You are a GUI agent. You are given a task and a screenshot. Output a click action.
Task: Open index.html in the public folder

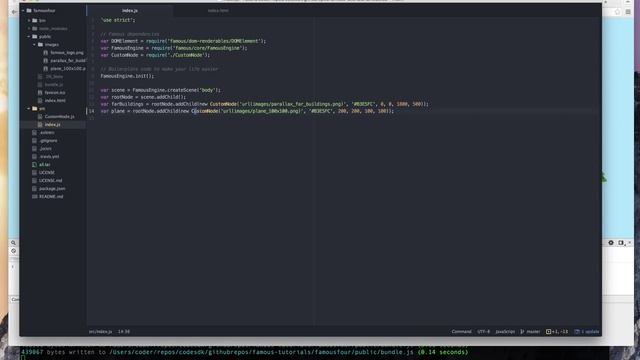tap(55, 100)
